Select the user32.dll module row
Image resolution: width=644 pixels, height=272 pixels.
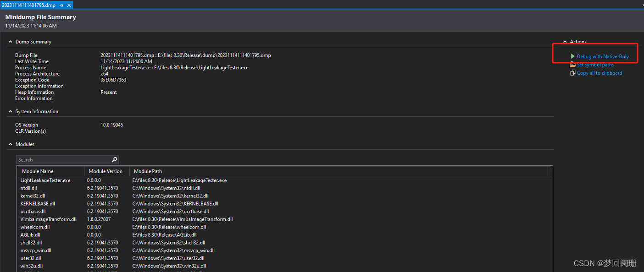pos(284,258)
